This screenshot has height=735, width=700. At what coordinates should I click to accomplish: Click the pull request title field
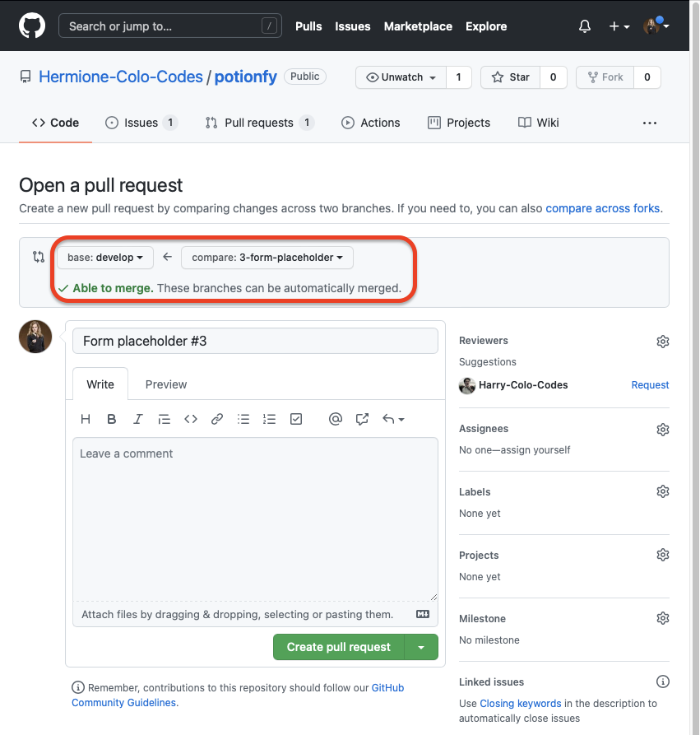255,341
